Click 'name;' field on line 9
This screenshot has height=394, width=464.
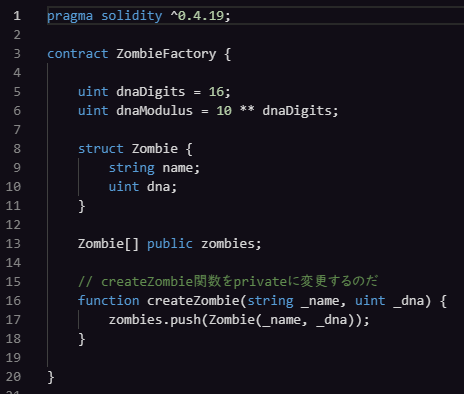[181, 168]
